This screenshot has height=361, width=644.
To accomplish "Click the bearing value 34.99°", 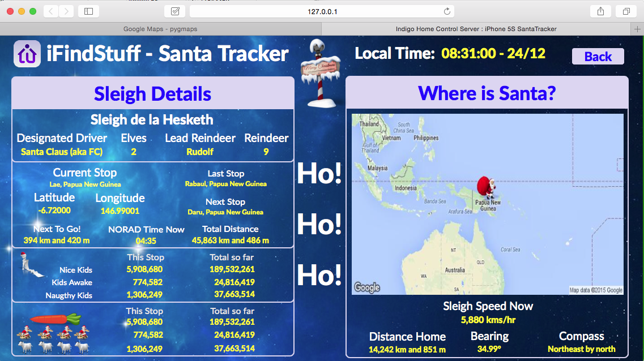I will pyautogui.click(x=489, y=349).
